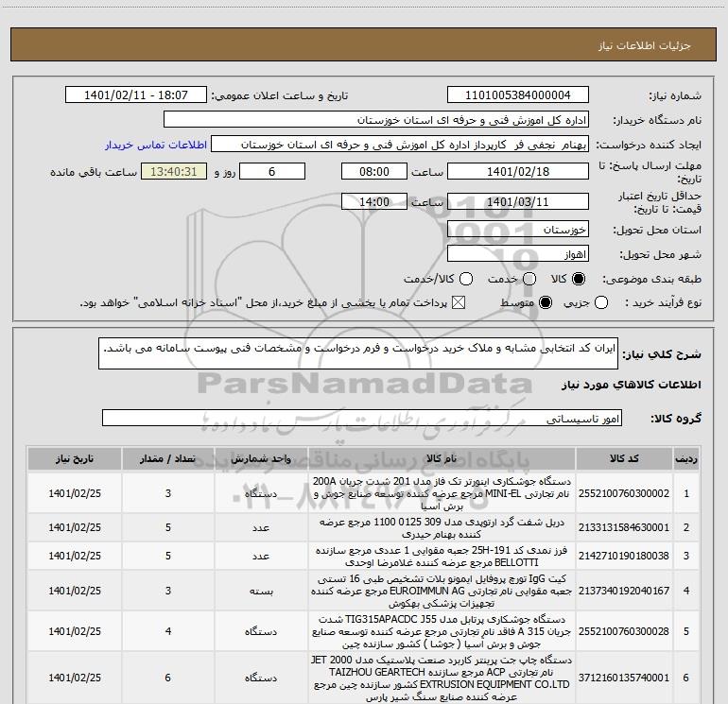The image size is (728, 704).
Task: Select the کالا/خدمت radio button
Action: tap(466, 279)
